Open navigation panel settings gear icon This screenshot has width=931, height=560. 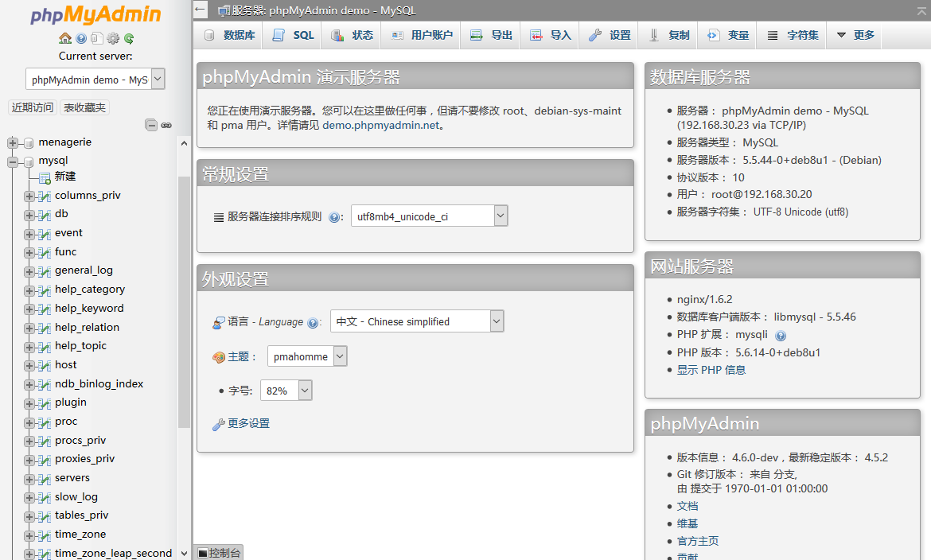pos(113,38)
